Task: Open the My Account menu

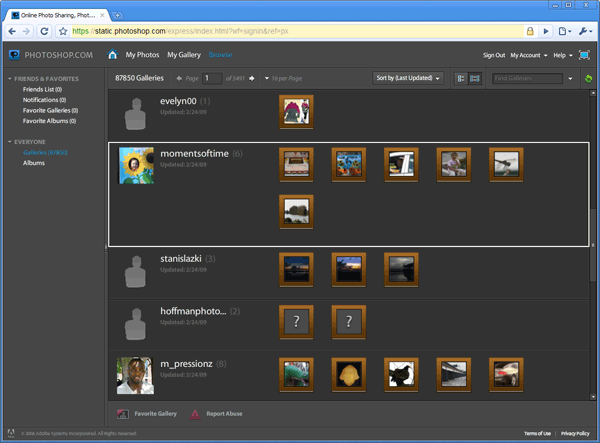Action: (x=528, y=55)
